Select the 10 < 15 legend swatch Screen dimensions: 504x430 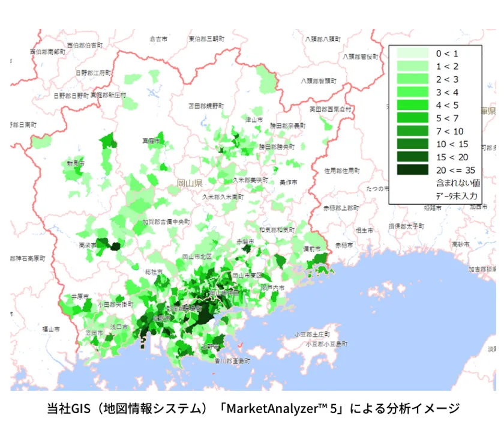point(413,144)
